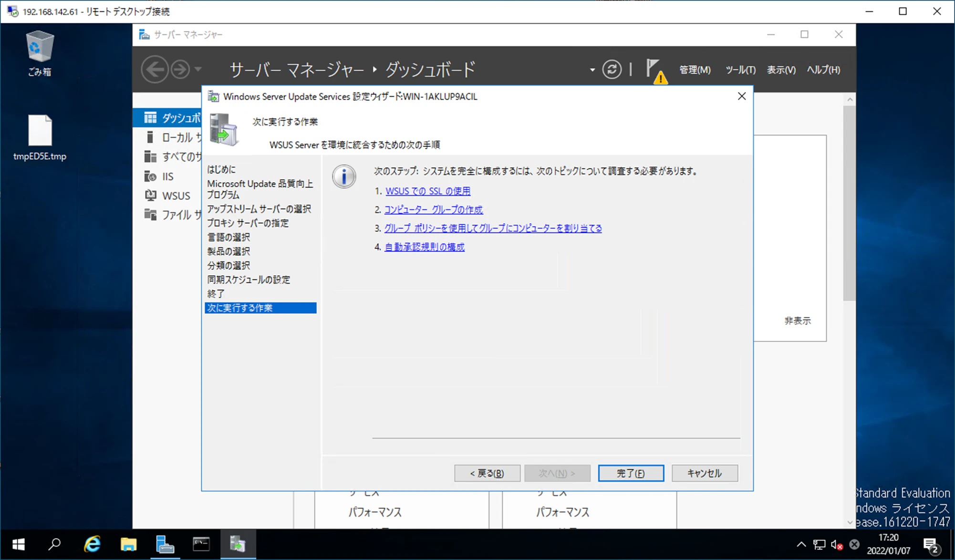Open the ヘルプ(H) menu
This screenshot has width=955, height=560.
[823, 70]
